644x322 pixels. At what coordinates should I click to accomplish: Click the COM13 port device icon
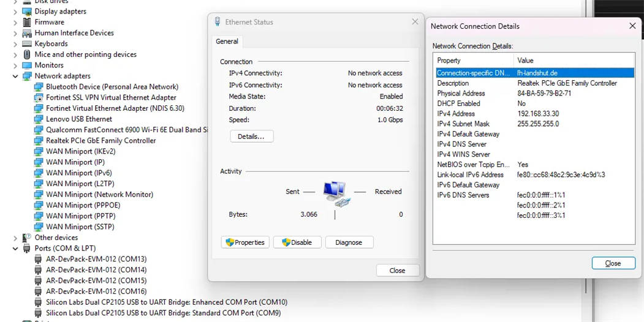(x=39, y=260)
